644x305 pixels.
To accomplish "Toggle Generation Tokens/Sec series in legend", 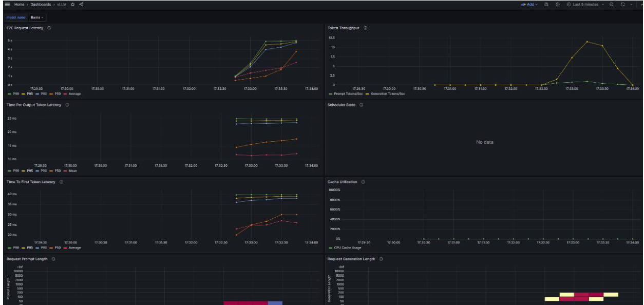I will point(385,94).
